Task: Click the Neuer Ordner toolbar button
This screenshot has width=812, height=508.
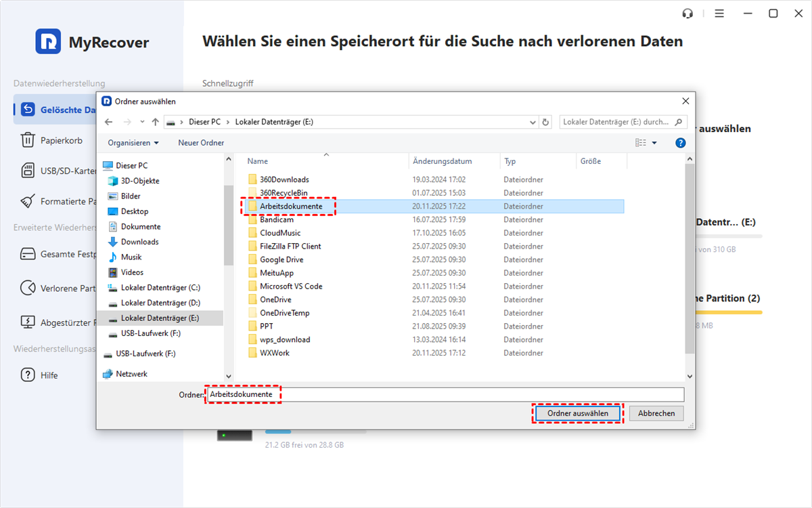Action: pos(201,143)
